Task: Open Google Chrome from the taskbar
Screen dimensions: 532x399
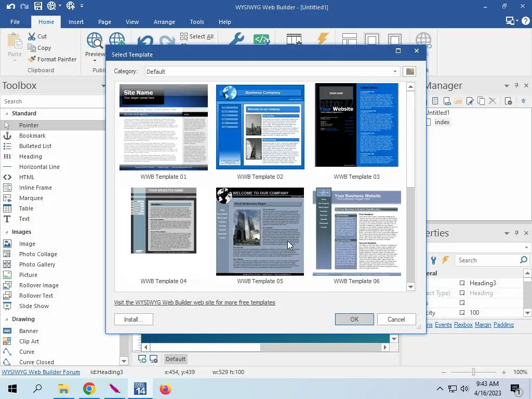Action: tap(89, 389)
